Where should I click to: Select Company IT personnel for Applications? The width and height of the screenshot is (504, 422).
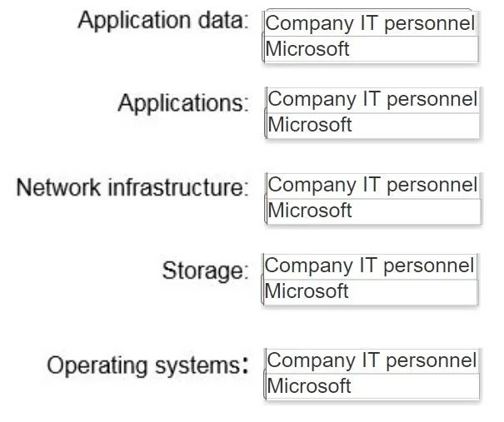pos(373,100)
